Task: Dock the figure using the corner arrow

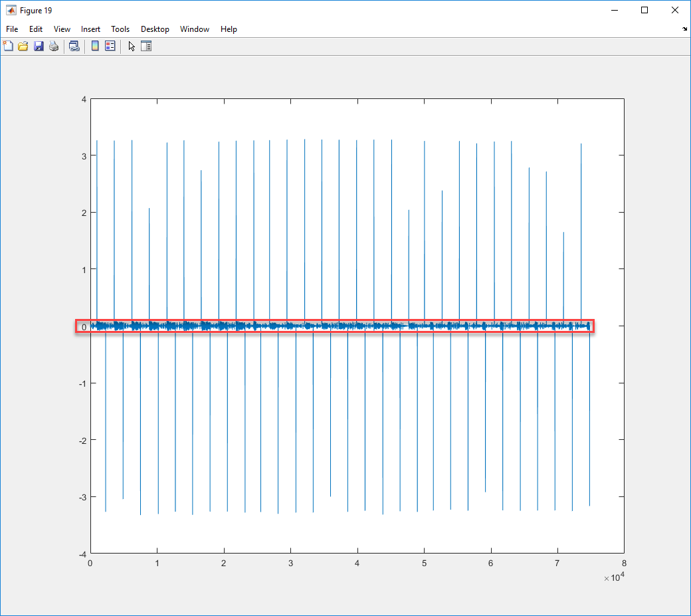Action: (684, 29)
